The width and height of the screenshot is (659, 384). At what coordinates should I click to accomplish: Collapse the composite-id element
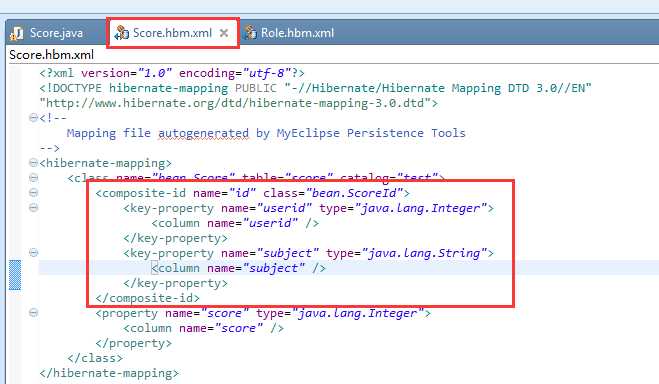pyautogui.click(x=34, y=192)
